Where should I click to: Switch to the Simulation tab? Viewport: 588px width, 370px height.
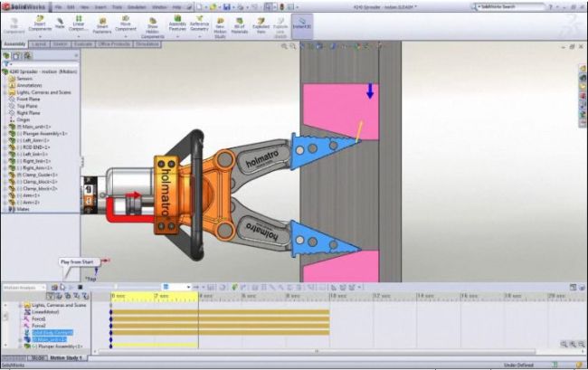147,44
